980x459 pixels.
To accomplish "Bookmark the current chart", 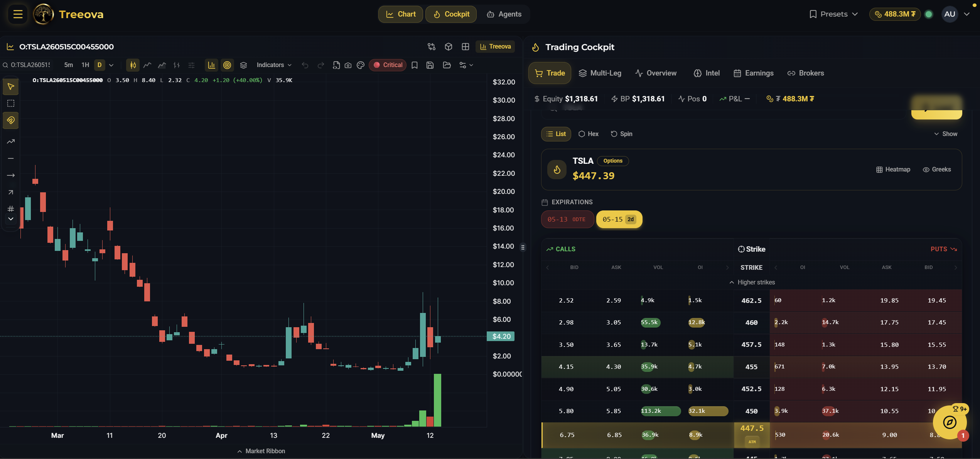I will pyautogui.click(x=415, y=65).
